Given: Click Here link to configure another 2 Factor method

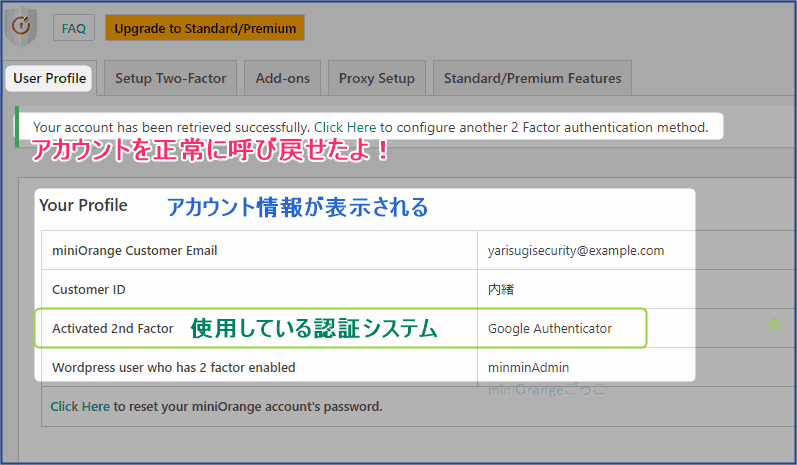Looking at the screenshot, I should coord(345,127).
